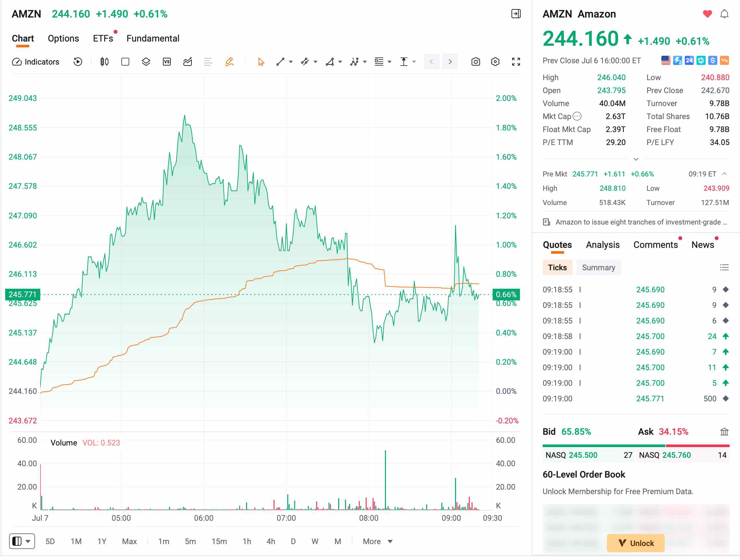Select the Ticks view toggle

coord(557,267)
